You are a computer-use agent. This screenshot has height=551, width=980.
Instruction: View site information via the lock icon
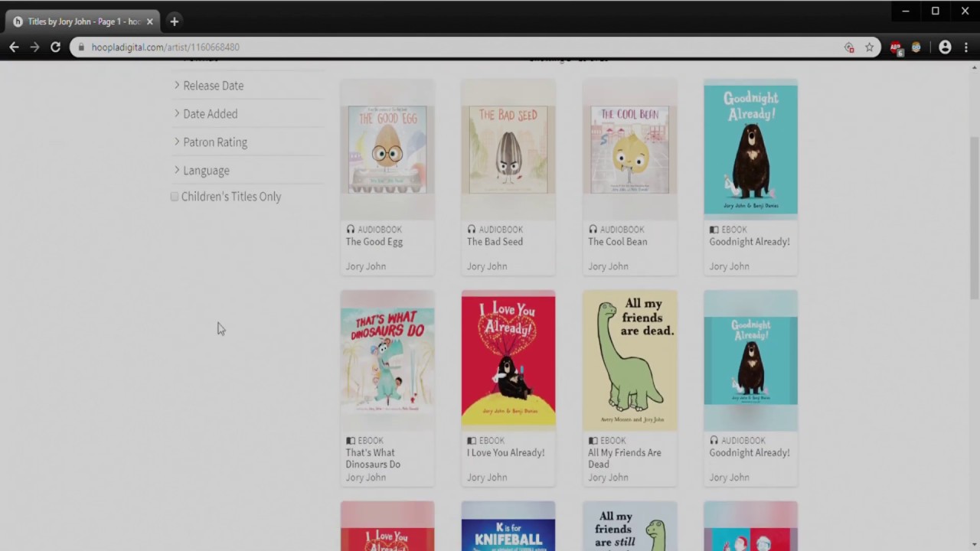[81, 47]
